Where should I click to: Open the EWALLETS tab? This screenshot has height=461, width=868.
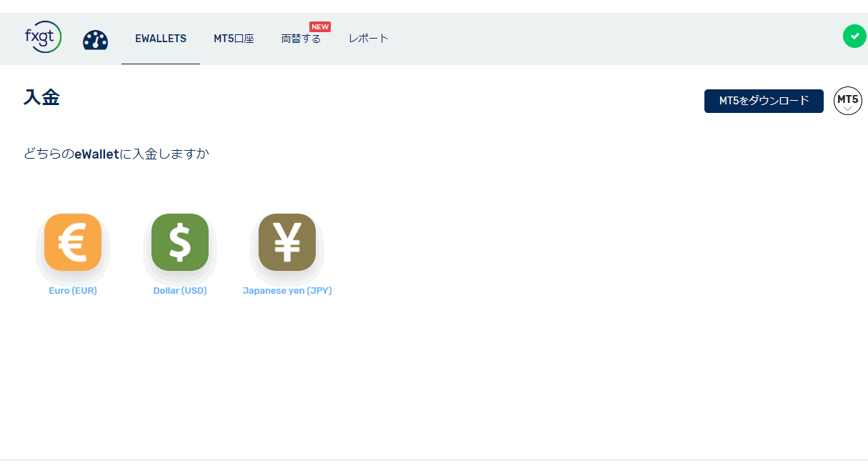click(x=161, y=39)
